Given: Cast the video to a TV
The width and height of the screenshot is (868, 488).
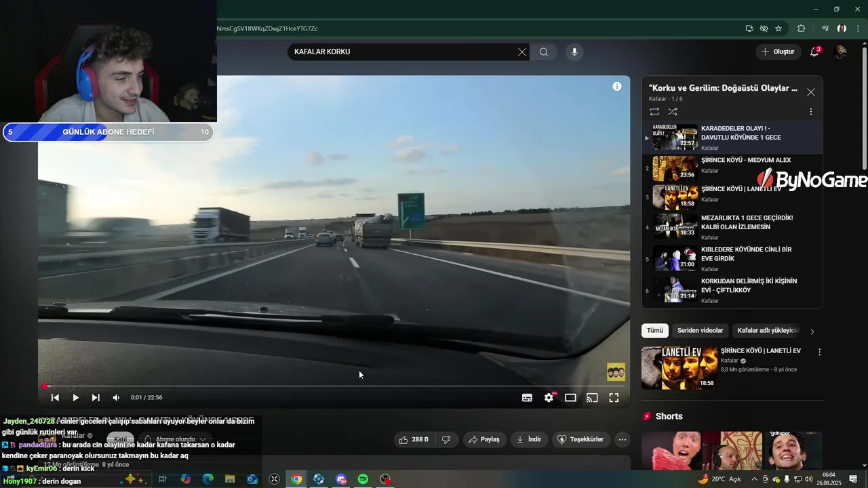Looking at the screenshot, I should pyautogui.click(x=592, y=398).
